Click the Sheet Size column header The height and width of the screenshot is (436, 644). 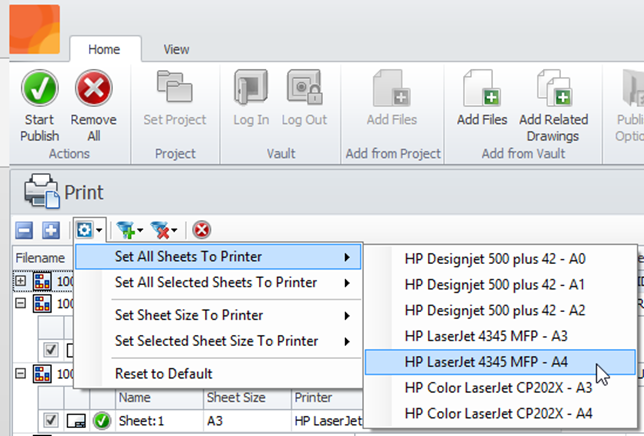[247, 397]
